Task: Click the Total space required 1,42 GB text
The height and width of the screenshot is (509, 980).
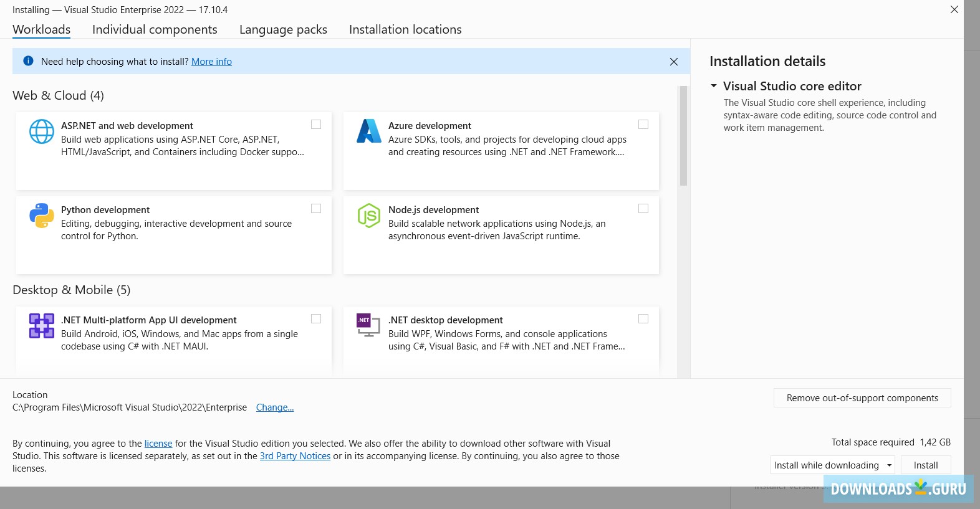Action: pyautogui.click(x=891, y=442)
